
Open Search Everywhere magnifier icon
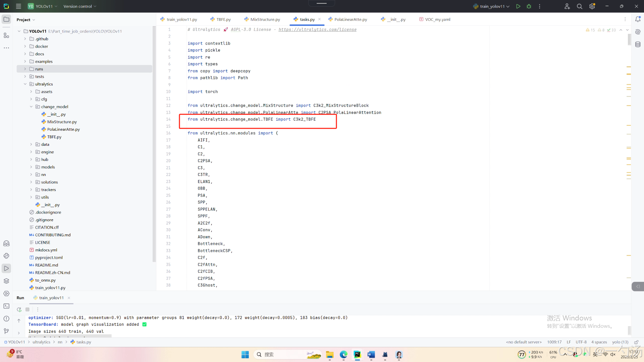[x=579, y=6]
